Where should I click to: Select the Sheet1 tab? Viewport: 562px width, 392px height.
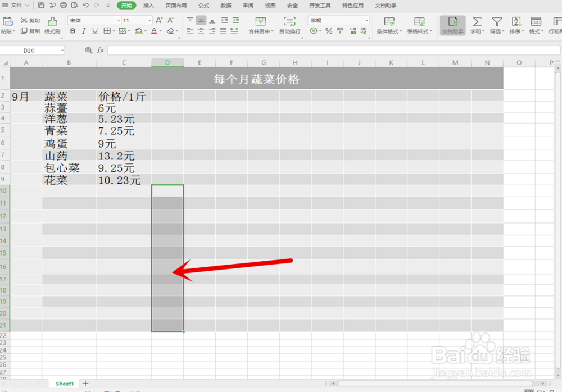65,384
